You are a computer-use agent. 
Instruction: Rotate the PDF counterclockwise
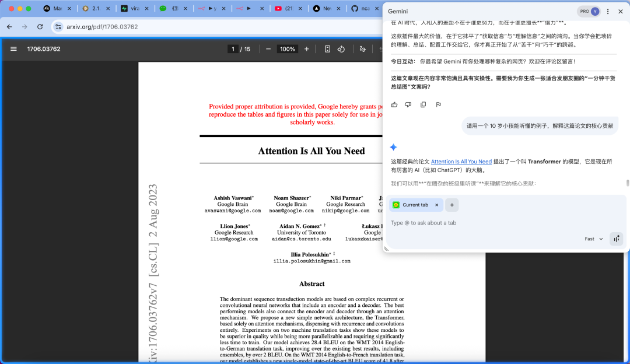point(341,49)
